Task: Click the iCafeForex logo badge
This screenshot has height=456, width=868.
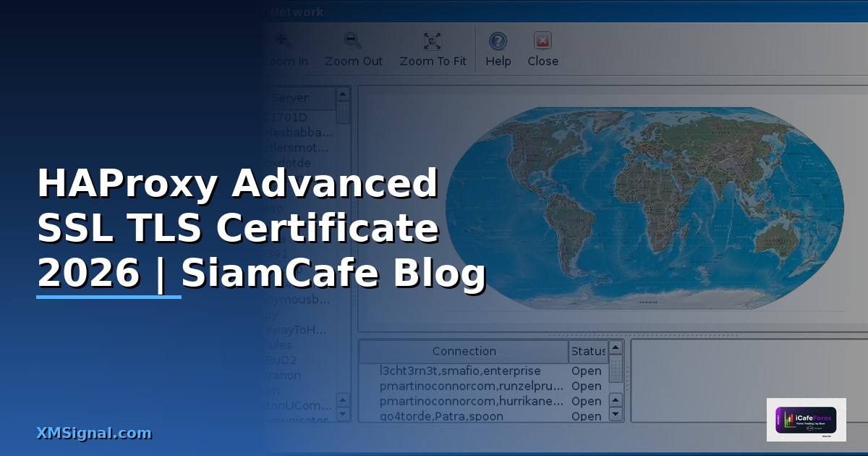Action: pos(806,420)
